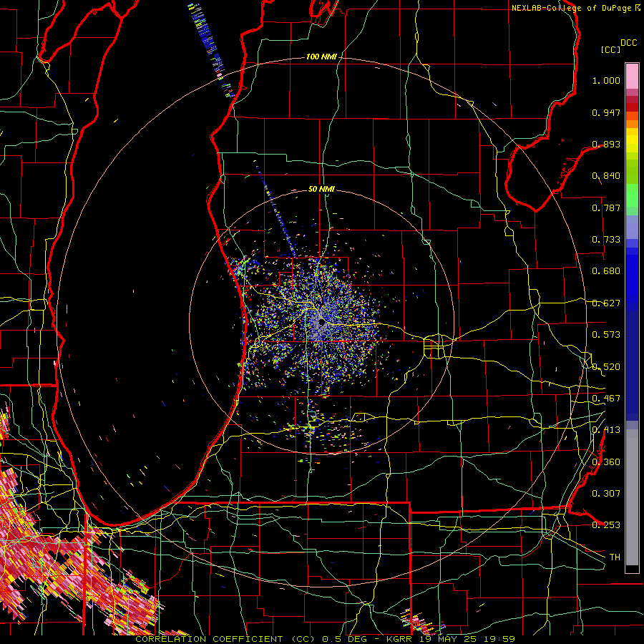This screenshot has width=644, height=644.
Task: Select the 0.253 scale value
Action: tap(606, 525)
